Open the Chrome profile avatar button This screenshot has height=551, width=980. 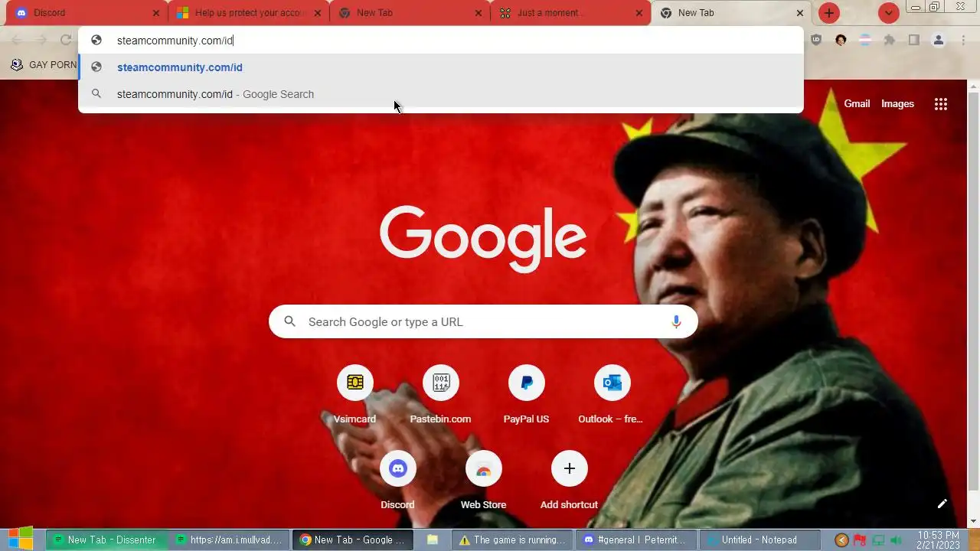tap(938, 40)
